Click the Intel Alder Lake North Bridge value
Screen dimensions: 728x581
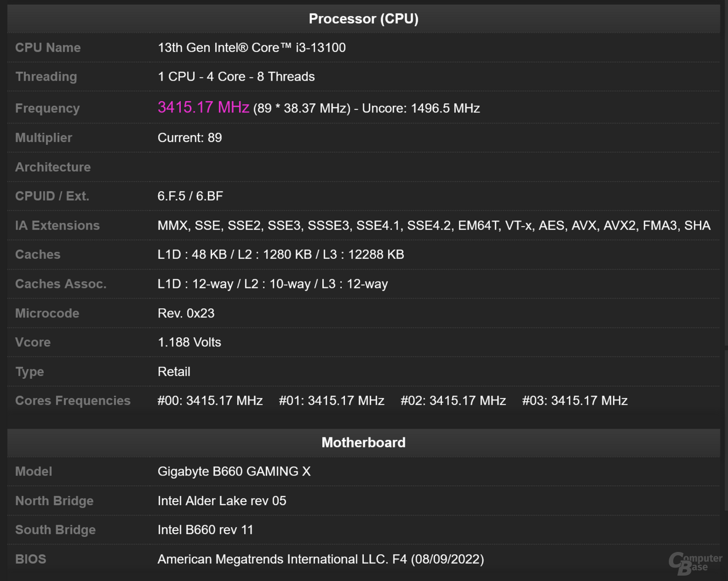pos(222,501)
